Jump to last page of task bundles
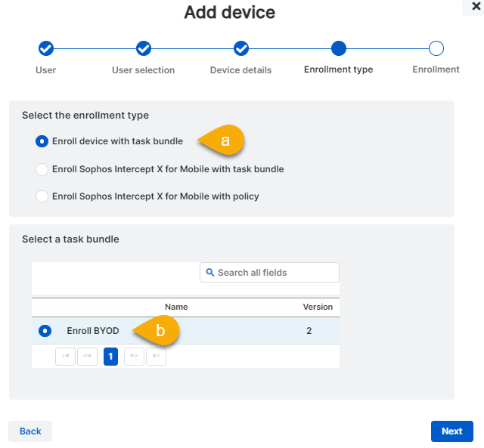The width and height of the screenshot is (484, 448). click(x=156, y=357)
